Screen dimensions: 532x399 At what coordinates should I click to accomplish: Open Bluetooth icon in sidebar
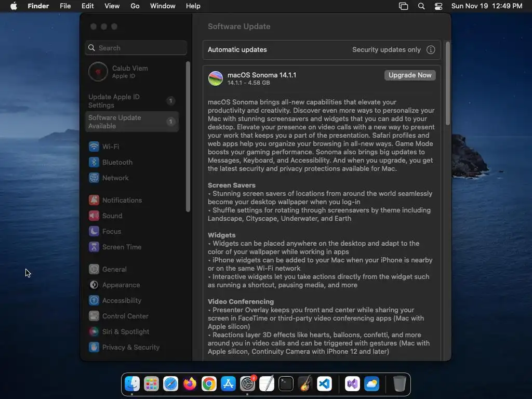tap(94, 162)
